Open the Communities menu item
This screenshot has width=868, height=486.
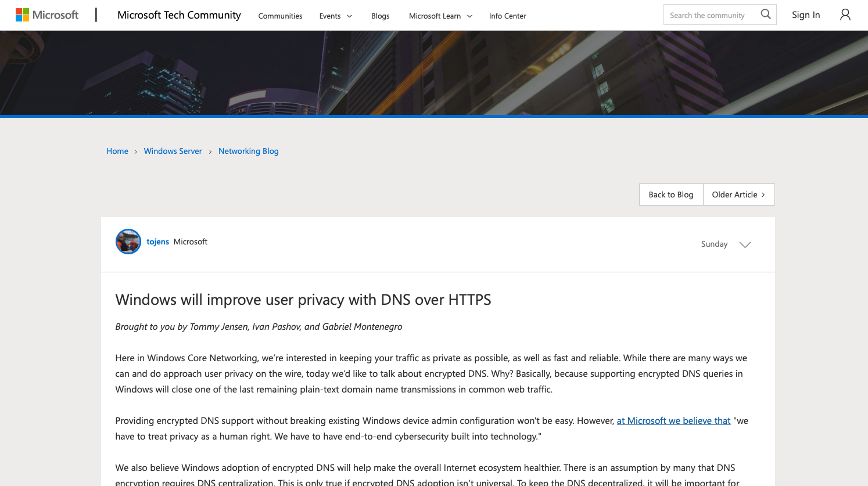(280, 16)
